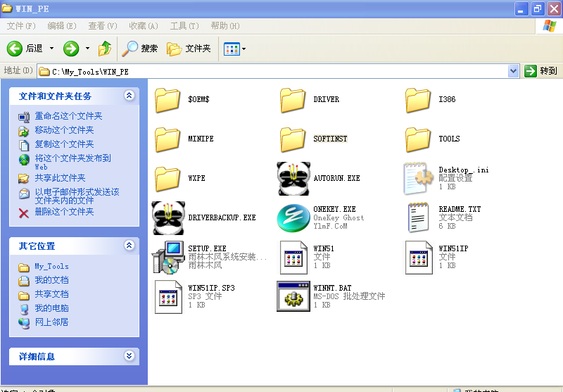Collapse the 文件和文件夹任务 panel
Viewport: 563px width, 392px height.
click(129, 95)
